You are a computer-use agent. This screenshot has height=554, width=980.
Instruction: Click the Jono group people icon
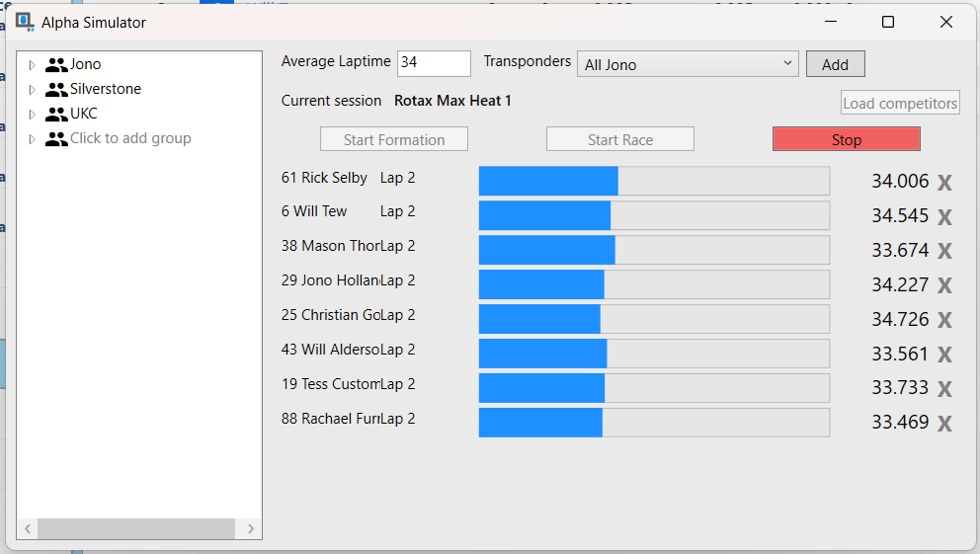click(x=56, y=65)
